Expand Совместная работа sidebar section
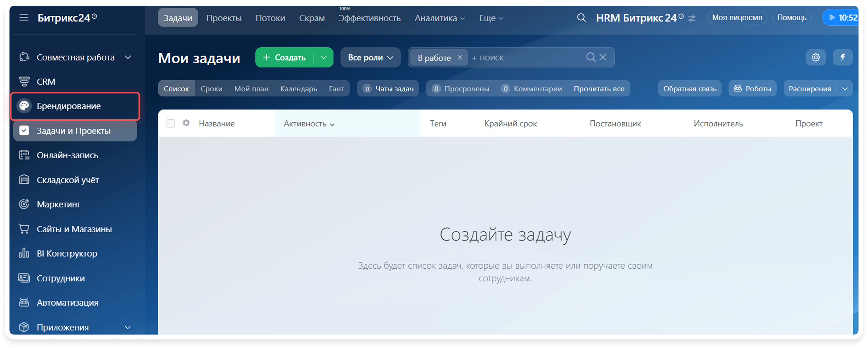 pos(128,57)
